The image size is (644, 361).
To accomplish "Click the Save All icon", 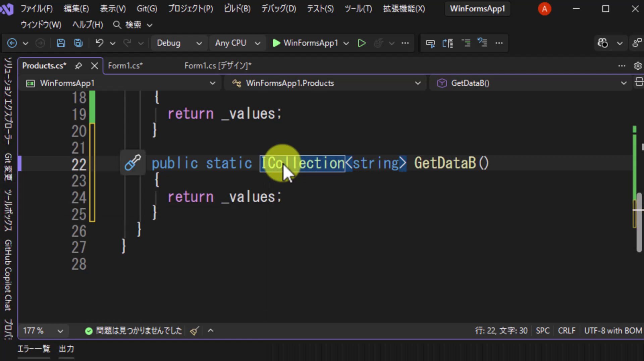I will click(78, 43).
